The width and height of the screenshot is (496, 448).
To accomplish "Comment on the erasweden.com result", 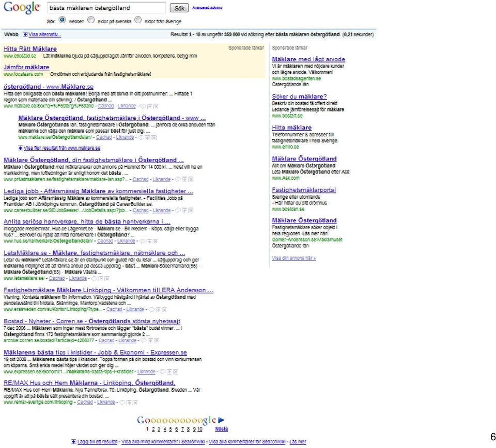I will pos(151,310).
